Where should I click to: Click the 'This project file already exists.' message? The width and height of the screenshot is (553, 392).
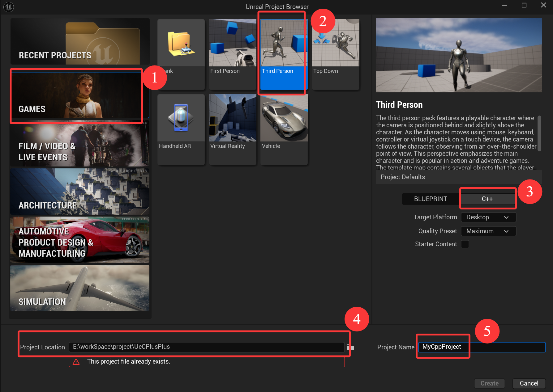pyautogui.click(x=129, y=361)
